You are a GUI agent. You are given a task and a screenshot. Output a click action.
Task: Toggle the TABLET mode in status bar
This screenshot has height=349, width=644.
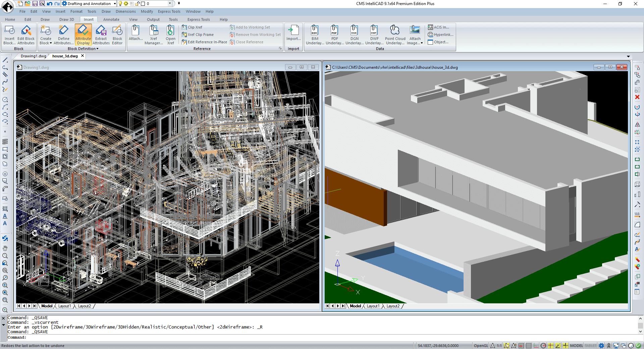tap(590, 346)
